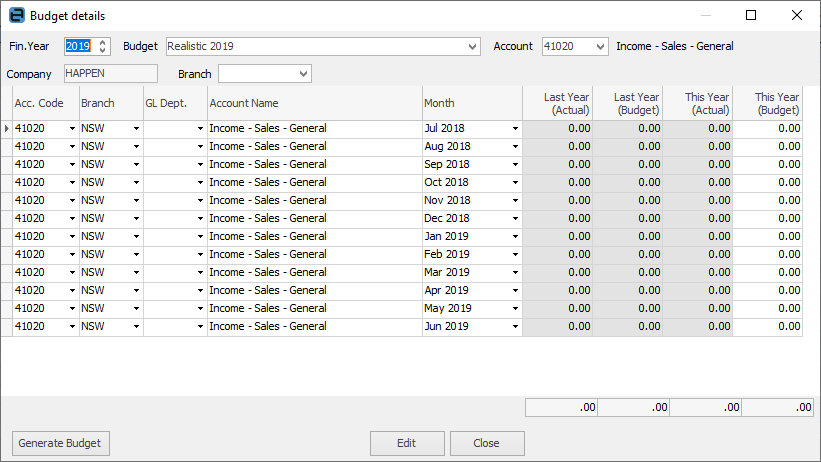Viewport: 821px width, 462px height.
Task: Click the Generate Budget button
Action: [x=61, y=443]
